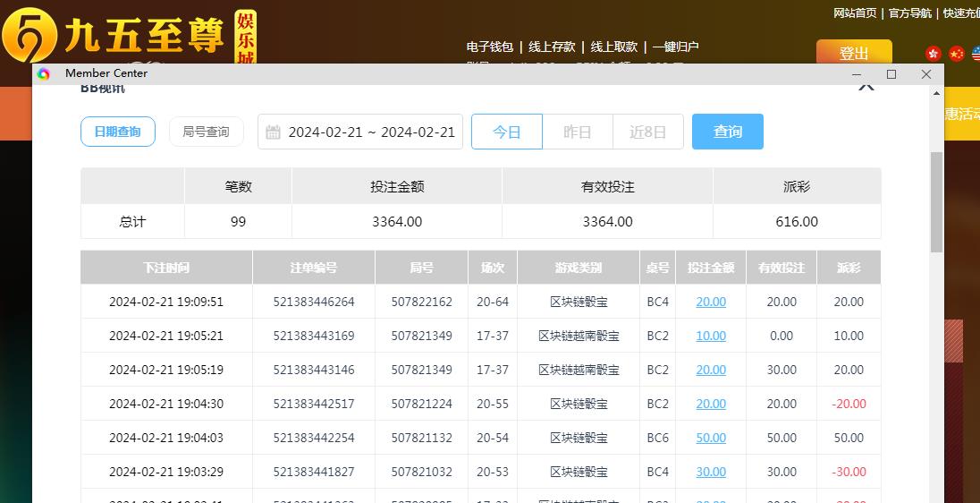Open 20.00 bet link for order 521383446264
980x503 pixels.
(710, 302)
